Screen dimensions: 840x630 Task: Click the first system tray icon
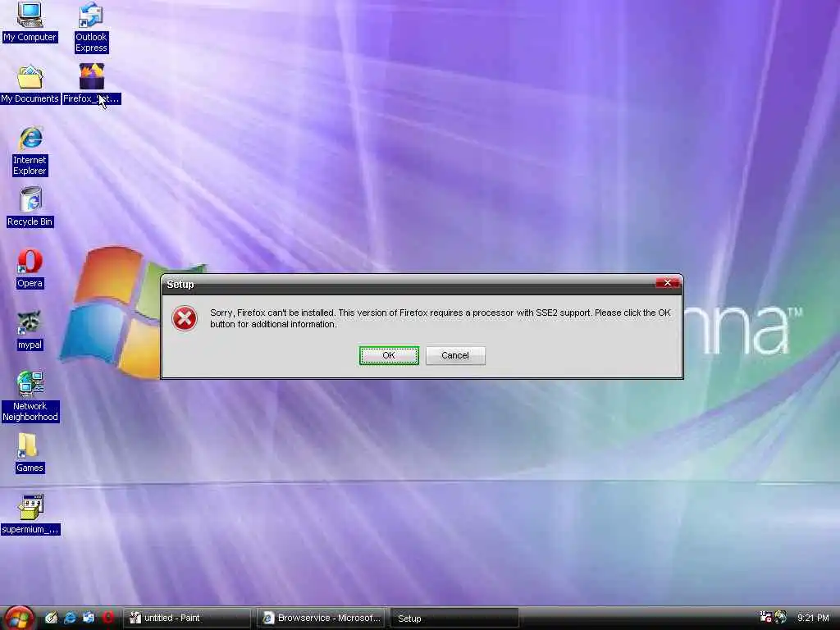[765, 618]
